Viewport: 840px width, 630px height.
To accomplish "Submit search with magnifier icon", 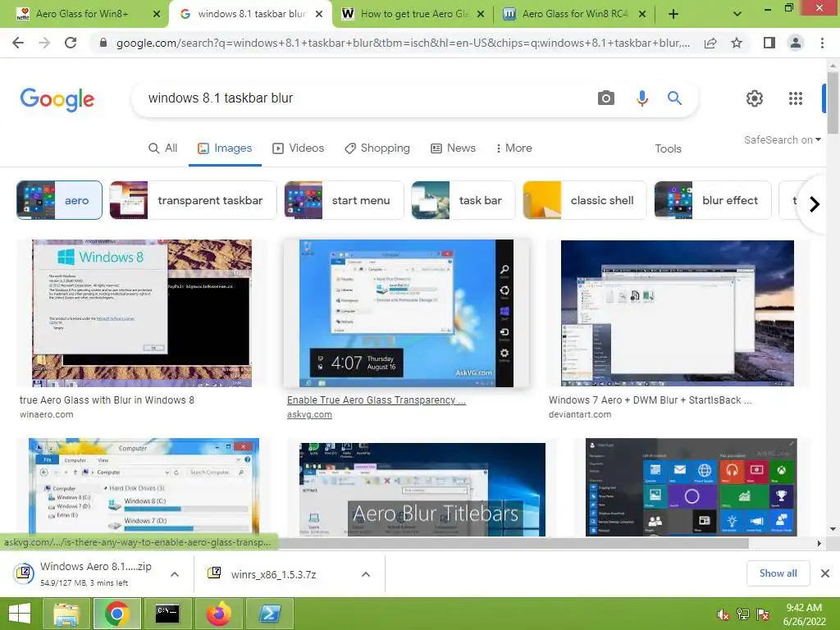I will tap(674, 98).
